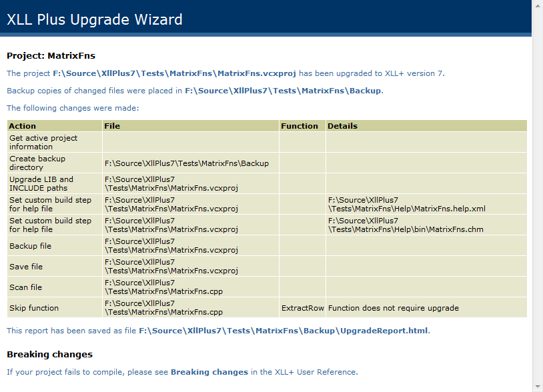
Task: Select the Create backup directory action cell
Action: point(37,163)
